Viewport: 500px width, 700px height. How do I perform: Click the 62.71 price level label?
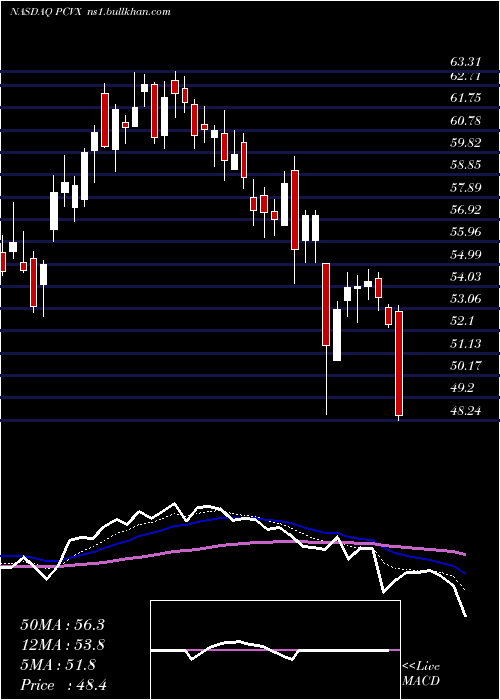pyautogui.click(x=466, y=77)
